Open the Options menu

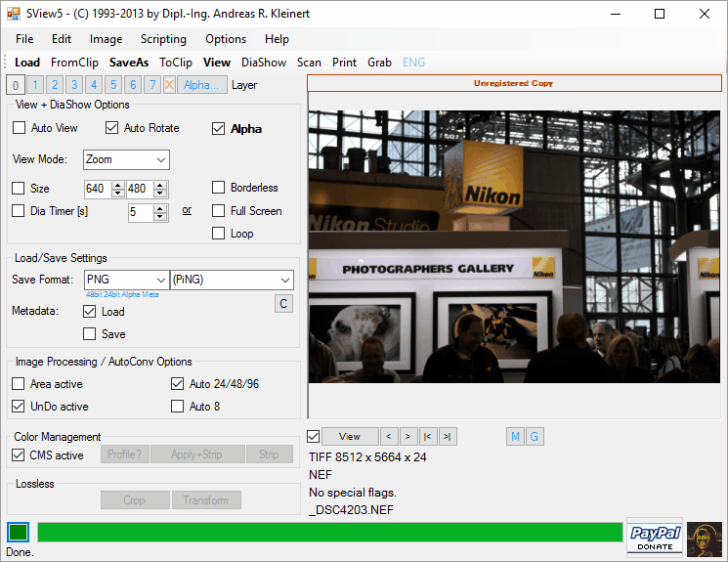226,39
